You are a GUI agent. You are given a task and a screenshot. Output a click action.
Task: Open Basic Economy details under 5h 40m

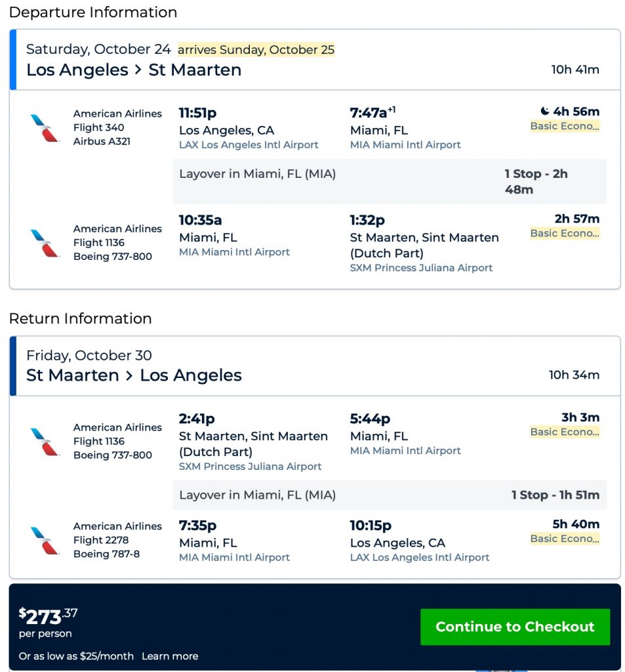[565, 539]
